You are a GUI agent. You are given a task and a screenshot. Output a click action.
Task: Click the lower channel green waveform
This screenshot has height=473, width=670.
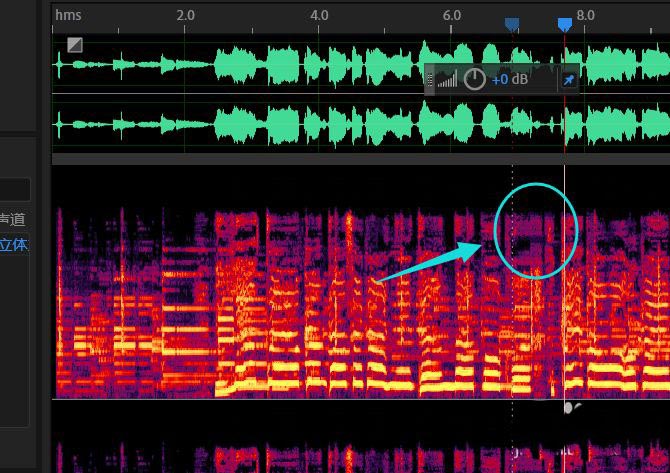[x=300, y=125]
